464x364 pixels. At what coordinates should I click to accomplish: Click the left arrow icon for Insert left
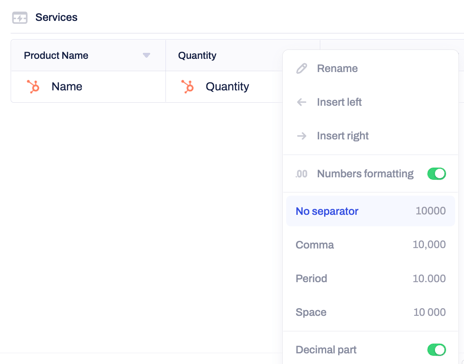tap(302, 102)
